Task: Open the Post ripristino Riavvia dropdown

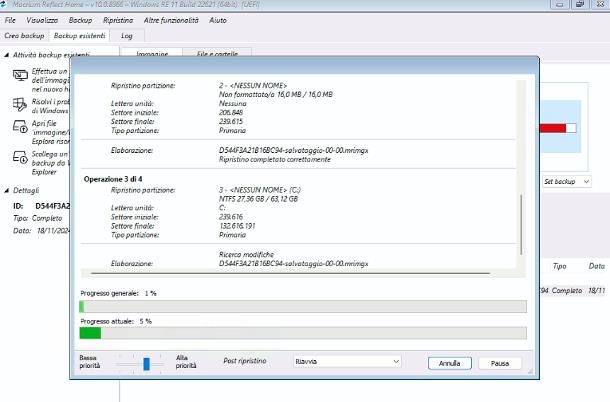Action: click(x=347, y=362)
